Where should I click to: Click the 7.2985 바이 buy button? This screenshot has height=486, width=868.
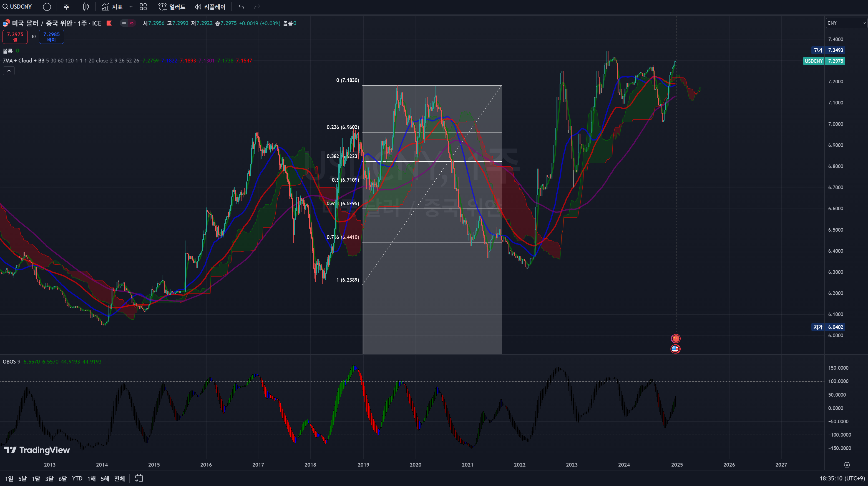[x=51, y=37]
